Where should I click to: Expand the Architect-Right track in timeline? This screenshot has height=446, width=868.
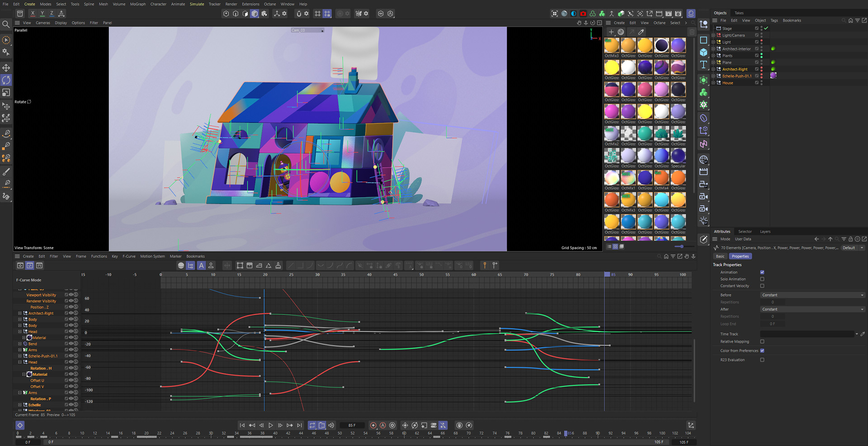coord(19,313)
